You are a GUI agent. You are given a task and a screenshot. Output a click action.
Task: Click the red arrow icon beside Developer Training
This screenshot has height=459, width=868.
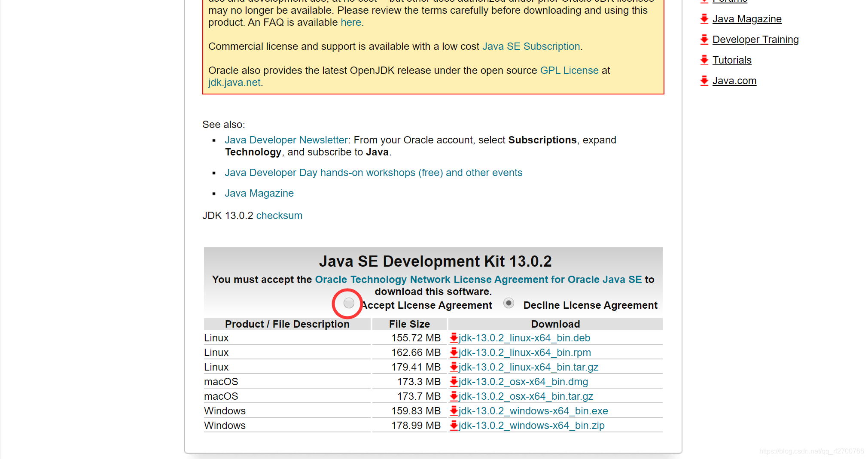[x=704, y=40]
